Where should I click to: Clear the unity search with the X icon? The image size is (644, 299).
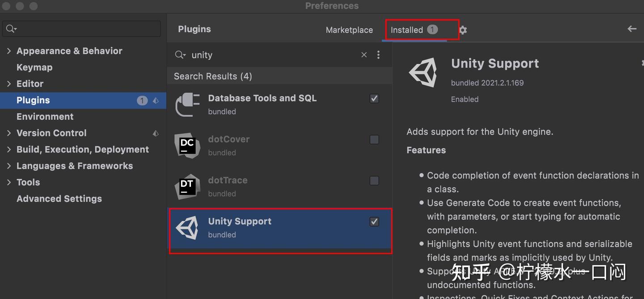[x=364, y=55]
